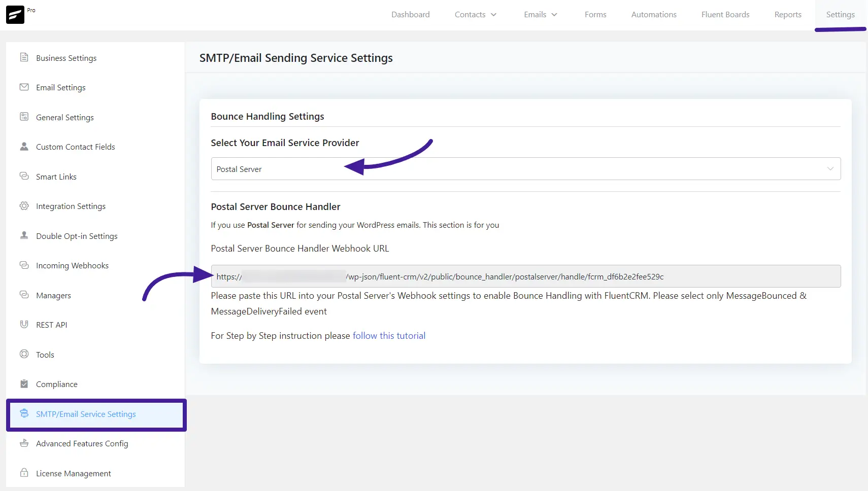
Task: Open Incoming Webhooks settings
Action: (x=72, y=265)
